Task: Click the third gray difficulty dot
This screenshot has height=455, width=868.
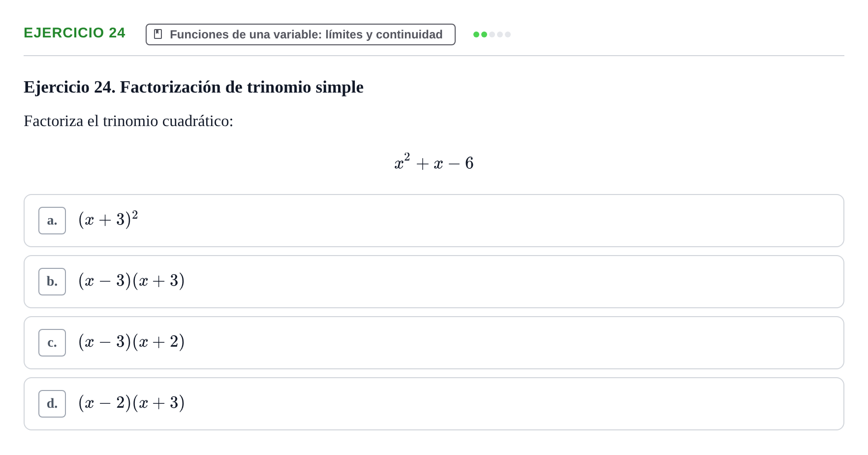Action: point(492,34)
